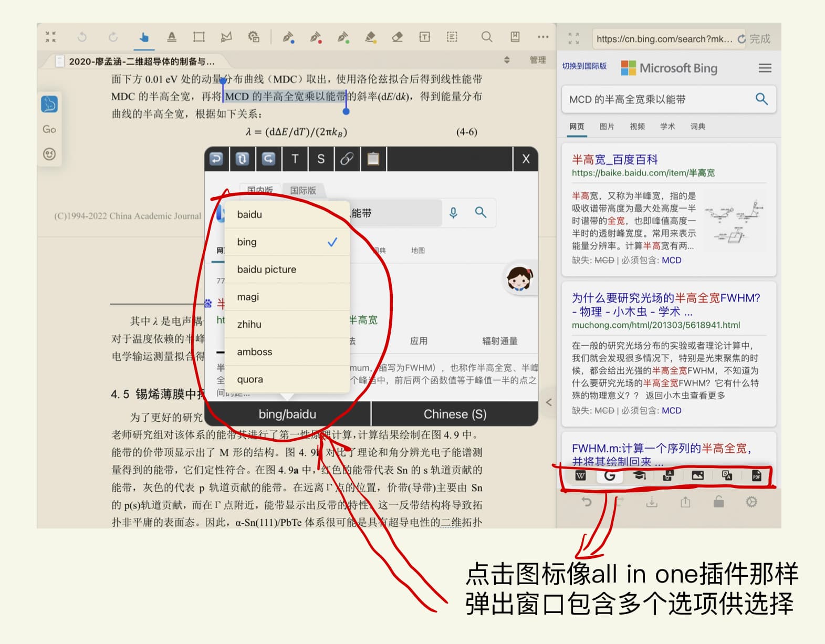Toggle the lock icon in browser panel
Viewport: 825px width, 644px height.
[x=718, y=502]
